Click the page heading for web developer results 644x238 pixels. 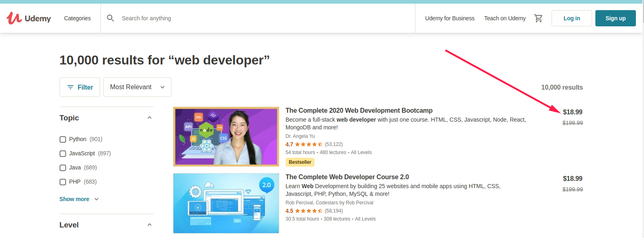click(x=165, y=60)
